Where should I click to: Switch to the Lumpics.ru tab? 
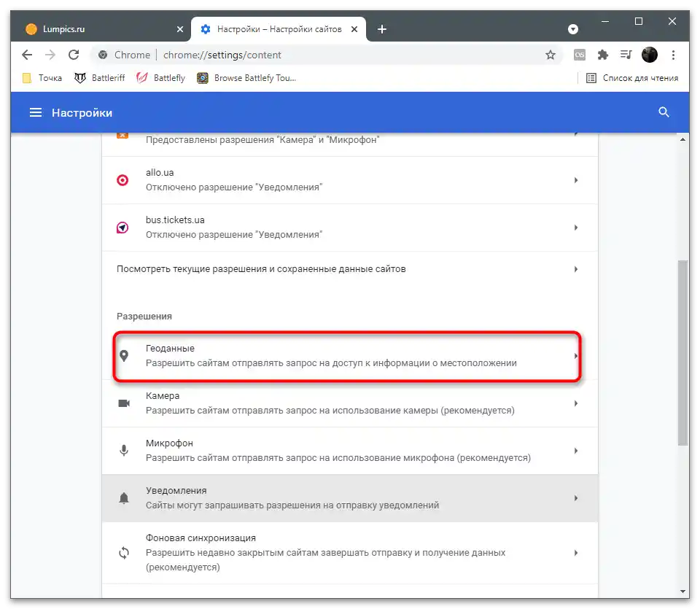coord(102,29)
